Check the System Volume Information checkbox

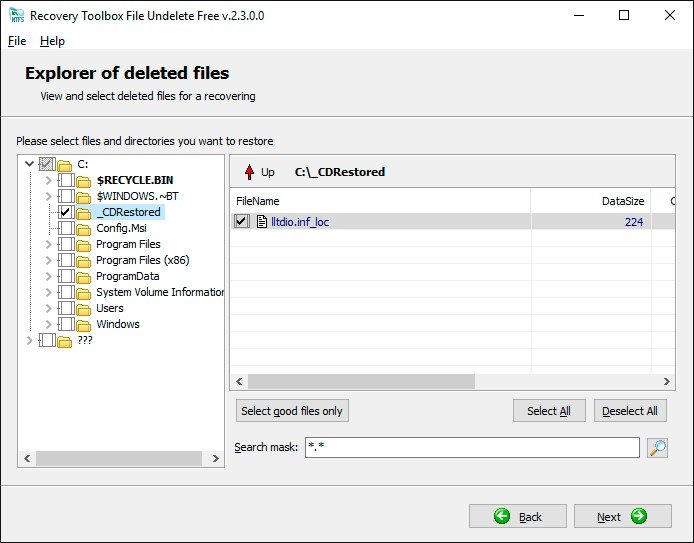click(66, 292)
